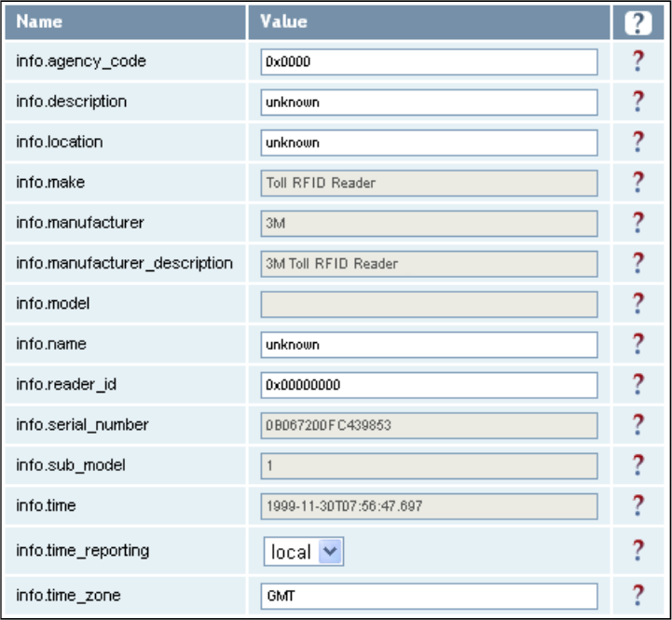Show help for info.reader_id
Image resolution: width=672 pixels, height=620 pixels.
(638, 384)
